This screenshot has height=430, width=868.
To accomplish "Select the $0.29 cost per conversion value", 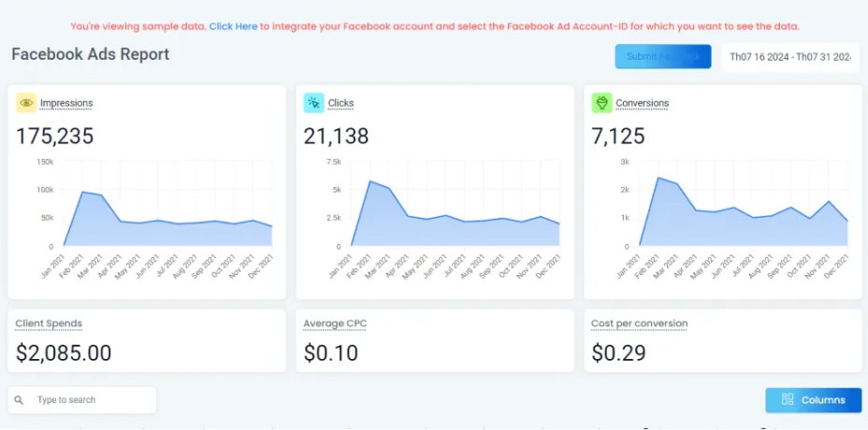I will (619, 352).
